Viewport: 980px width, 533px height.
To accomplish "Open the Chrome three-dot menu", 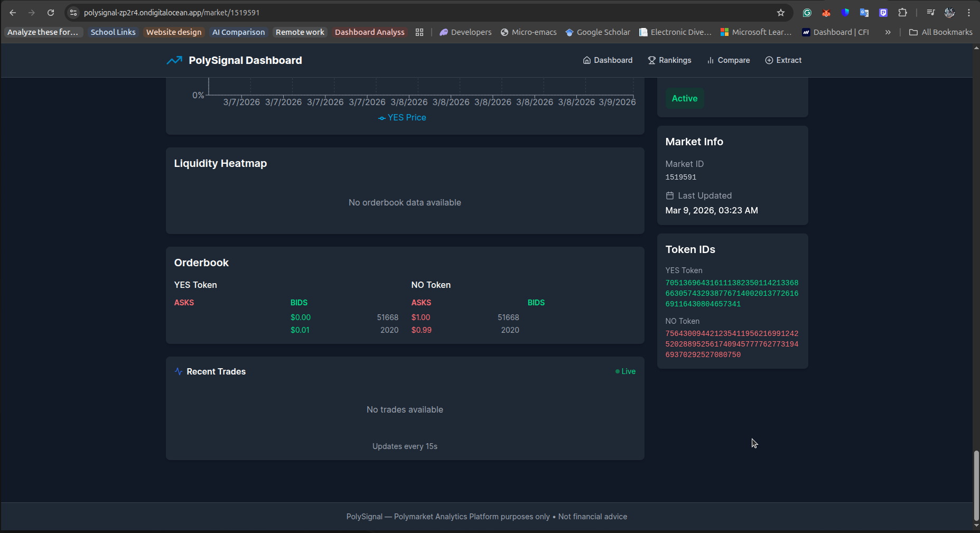I will pos(969,13).
